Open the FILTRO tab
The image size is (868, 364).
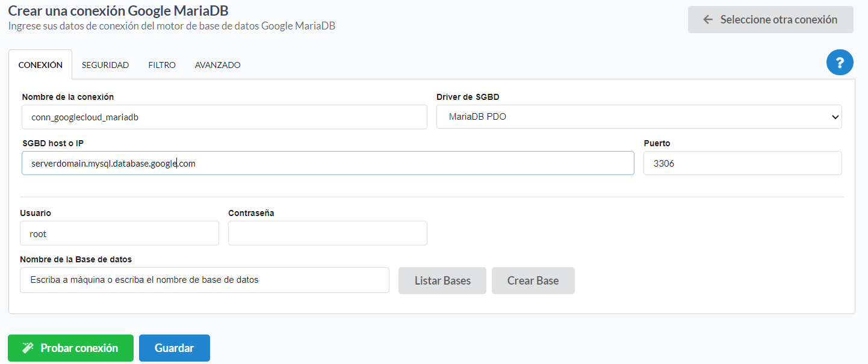coord(161,64)
